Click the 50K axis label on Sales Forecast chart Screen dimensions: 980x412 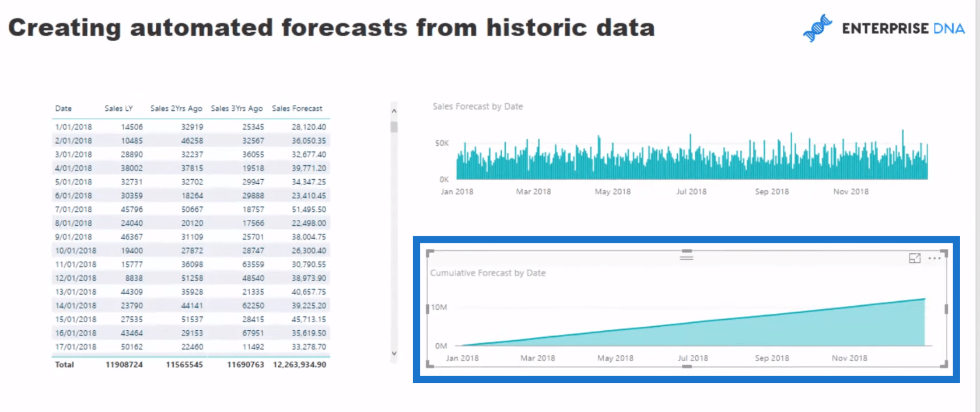442,143
